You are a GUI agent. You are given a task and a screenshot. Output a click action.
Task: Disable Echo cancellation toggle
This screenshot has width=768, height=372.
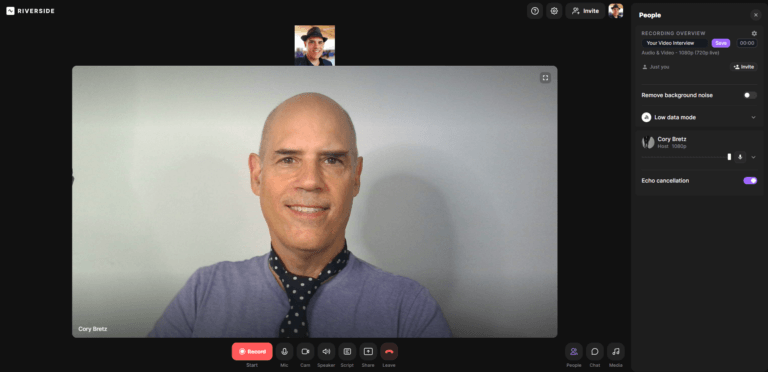(750, 181)
